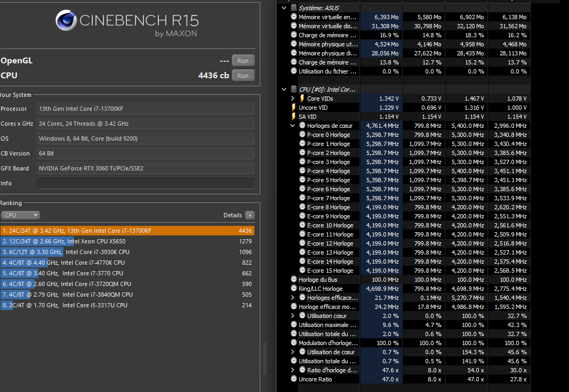This screenshot has height=392, width=569.
Task: Click the Processor field 13th Gen Intel
Action: (145, 109)
